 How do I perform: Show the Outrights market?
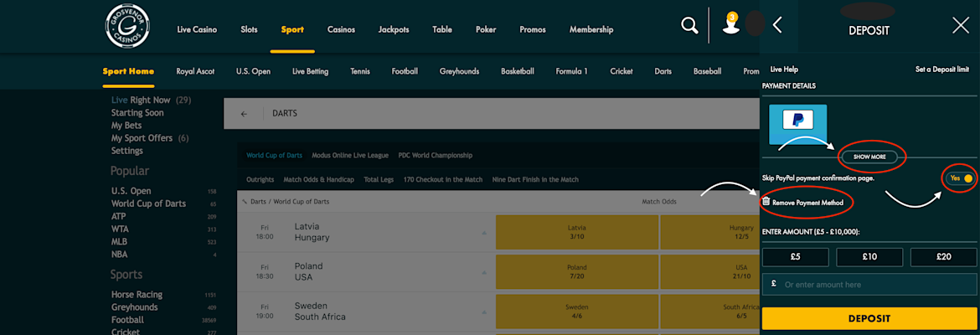pyautogui.click(x=260, y=179)
